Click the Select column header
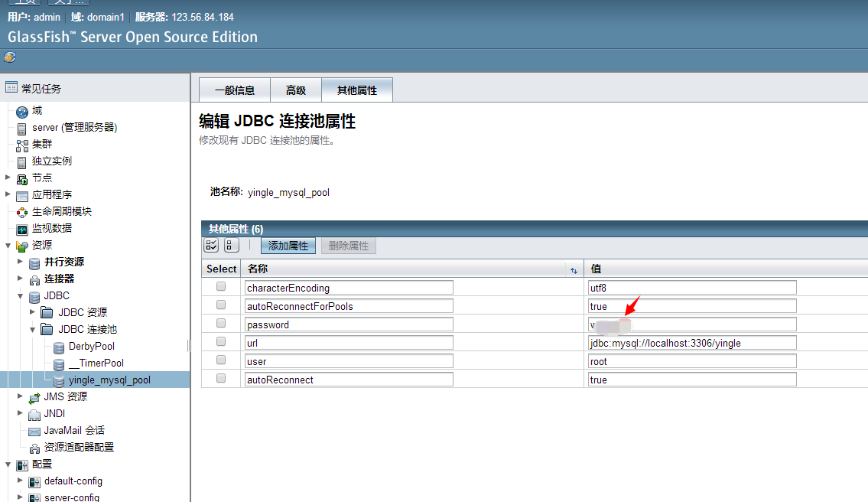This screenshot has width=868, height=502. coord(222,269)
